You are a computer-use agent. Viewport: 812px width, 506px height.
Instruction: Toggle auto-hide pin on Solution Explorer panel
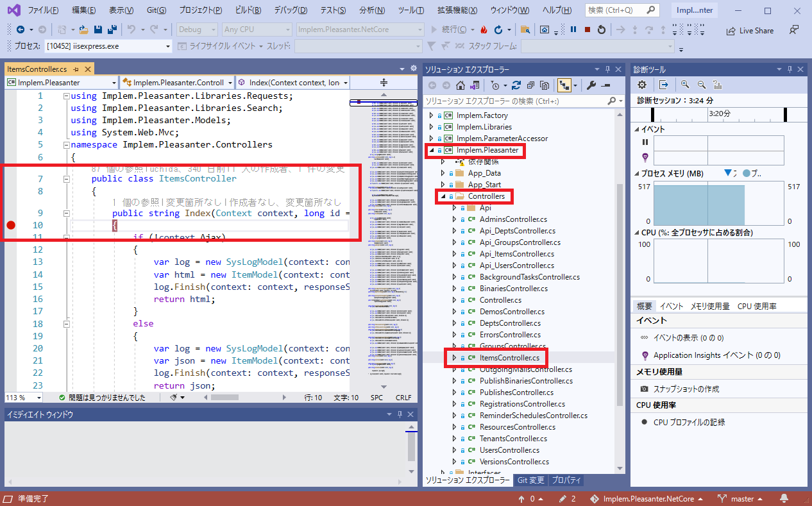[x=607, y=69]
